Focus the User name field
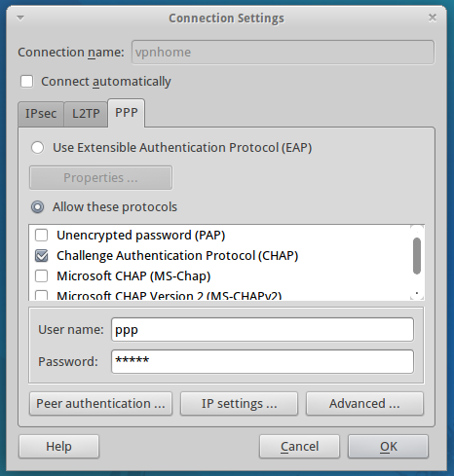The height and width of the screenshot is (476, 454). point(262,330)
